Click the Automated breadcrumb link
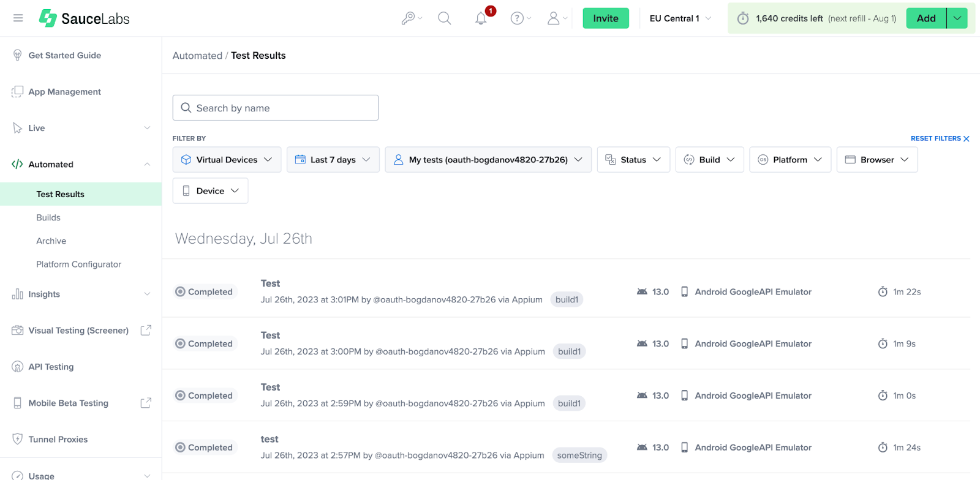980x480 pixels. [197, 56]
